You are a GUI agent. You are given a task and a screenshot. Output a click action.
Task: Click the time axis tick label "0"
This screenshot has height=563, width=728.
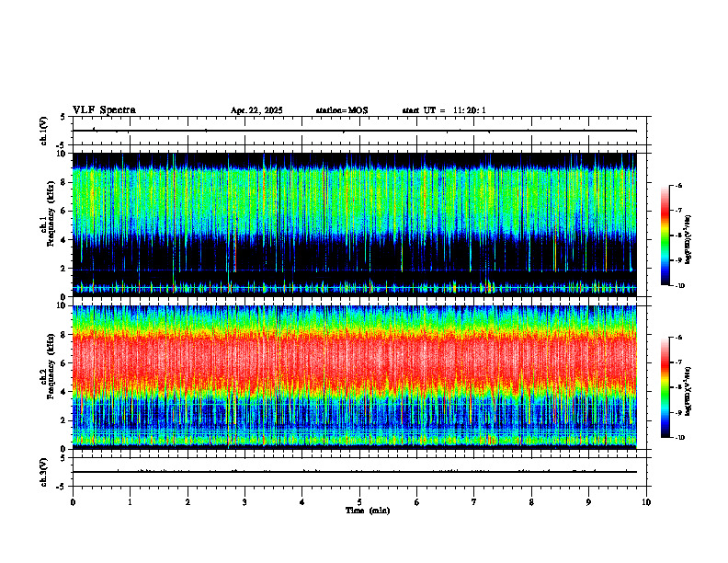(73, 502)
